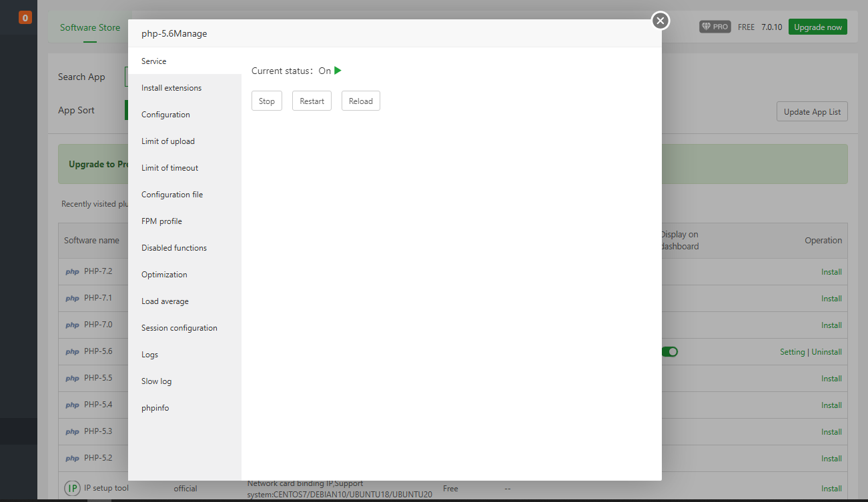Click the Software name column header
This screenshot has height=502, width=868.
click(x=91, y=241)
